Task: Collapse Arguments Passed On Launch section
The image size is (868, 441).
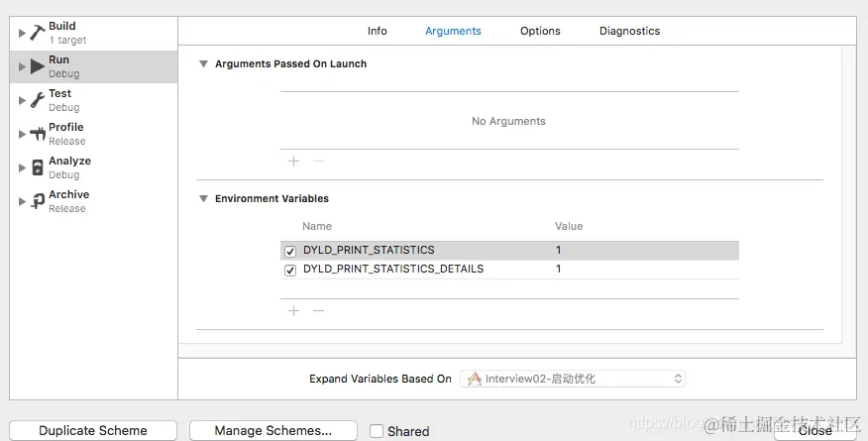Action: [x=203, y=64]
